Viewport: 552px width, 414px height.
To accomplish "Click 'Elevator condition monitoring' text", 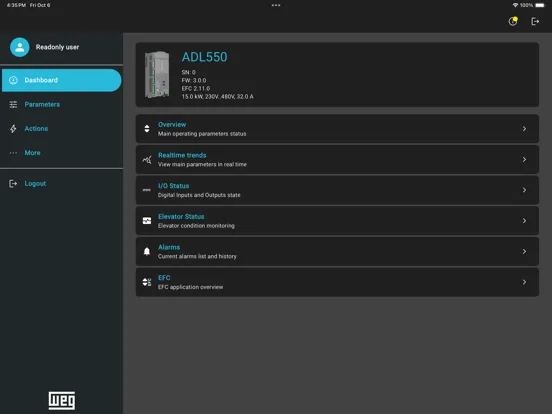I will [196, 226].
